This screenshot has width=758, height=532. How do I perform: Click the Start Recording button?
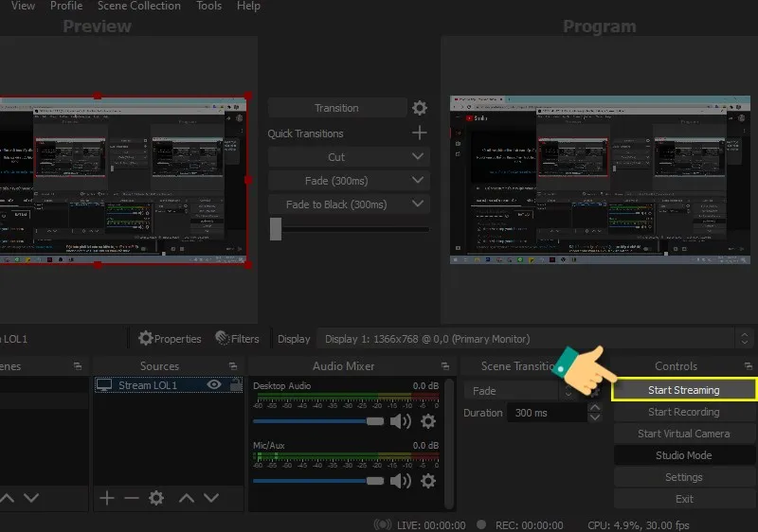[x=683, y=412]
